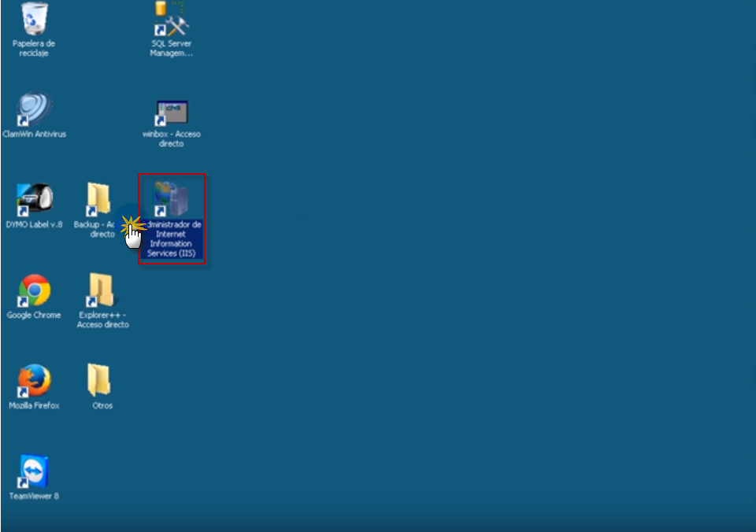The image size is (756, 532).
Task: Click the Backup folder shortcut icon
Action: pos(98,200)
